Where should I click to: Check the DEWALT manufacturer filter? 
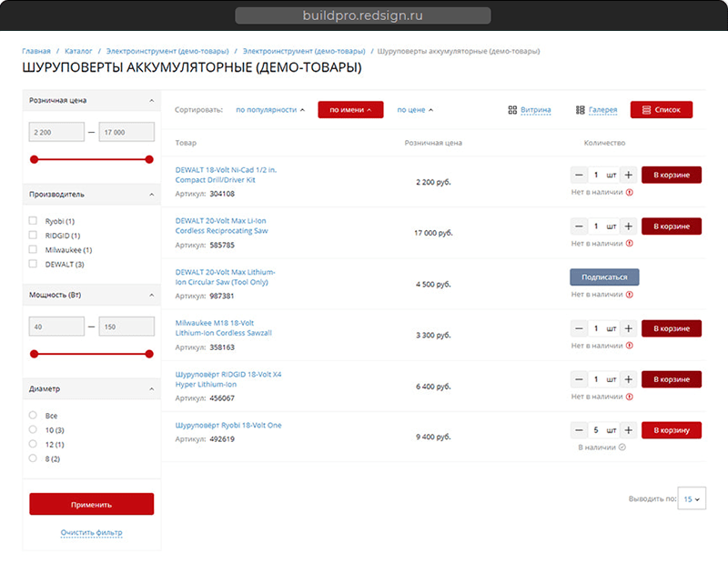[x=33, y=264]
